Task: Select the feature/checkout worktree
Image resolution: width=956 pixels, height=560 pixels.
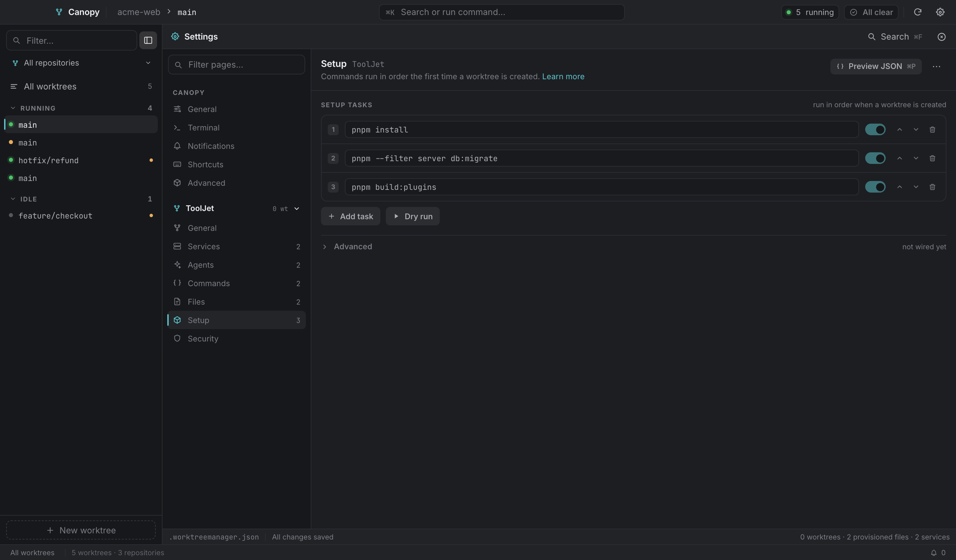Action: pyautogui.click(x=81, y=215)
